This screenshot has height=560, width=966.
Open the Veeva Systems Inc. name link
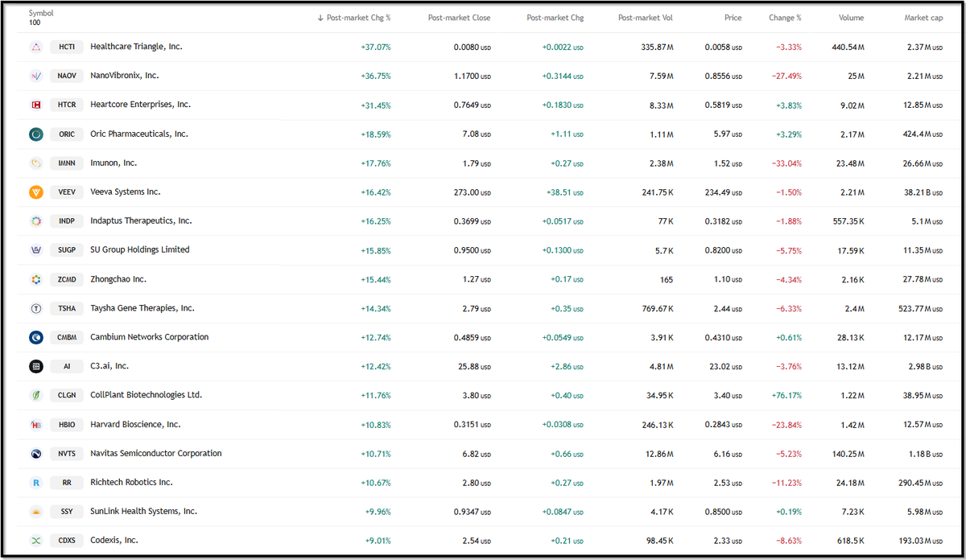(126, 192)
